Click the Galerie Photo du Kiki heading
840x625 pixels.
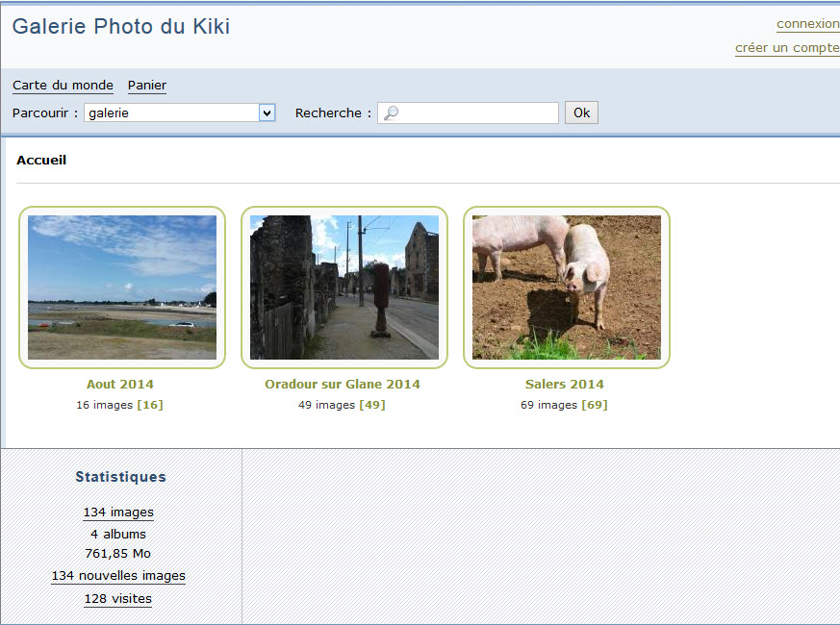coord(121,26)
